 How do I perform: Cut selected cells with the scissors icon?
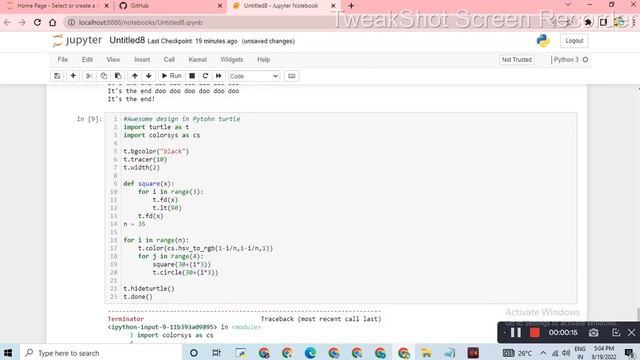pyautogui.click(x=89, y=76)
